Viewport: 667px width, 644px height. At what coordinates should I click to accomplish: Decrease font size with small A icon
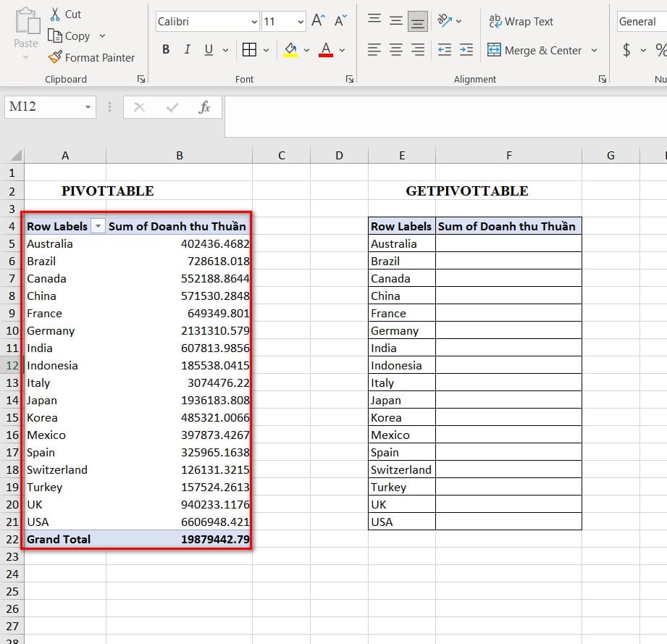coord(340,20)
